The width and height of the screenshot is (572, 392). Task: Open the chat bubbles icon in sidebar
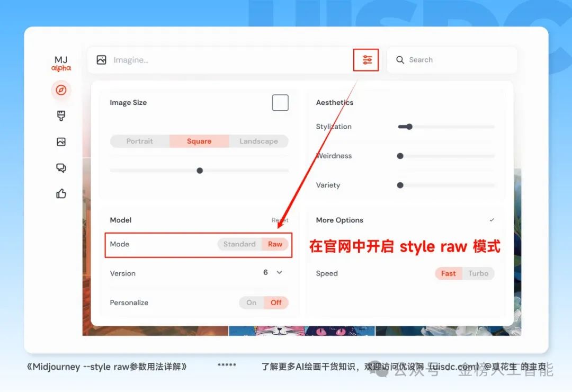(61, 168)
